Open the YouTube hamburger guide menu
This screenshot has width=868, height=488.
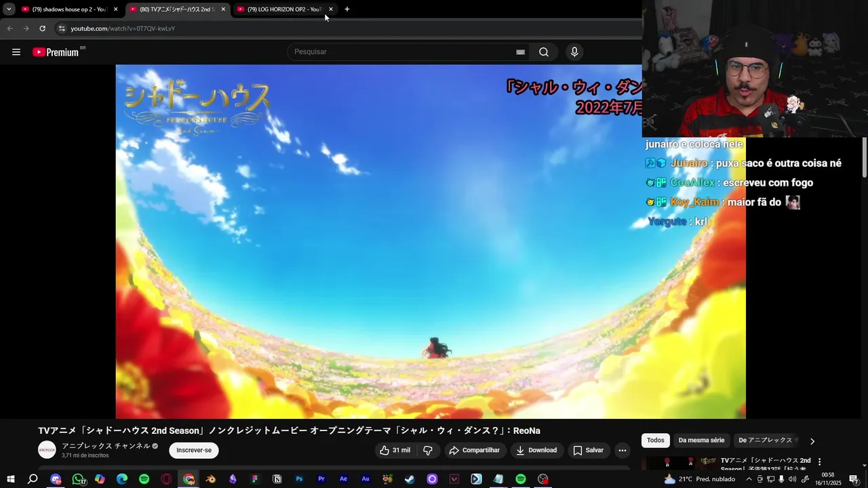[16, 52]
